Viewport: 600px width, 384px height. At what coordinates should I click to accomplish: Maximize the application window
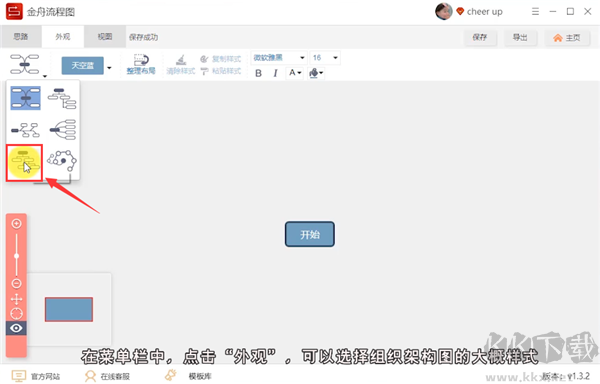pos(570,11)
